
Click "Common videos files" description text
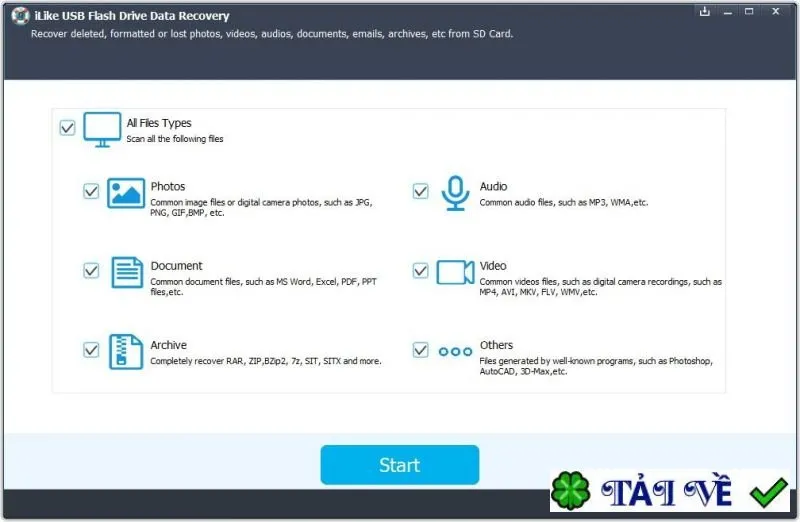(601, 287)
